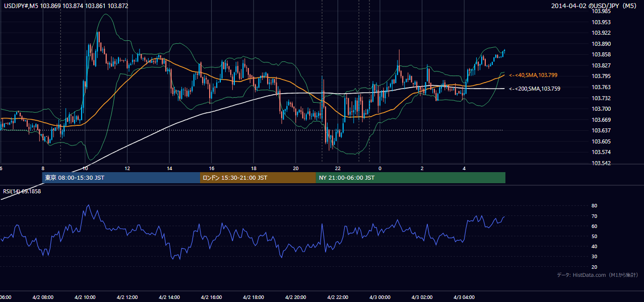The image size is (644, 302).
Task: Click RSI scale value 50
Action: (594, 236)
